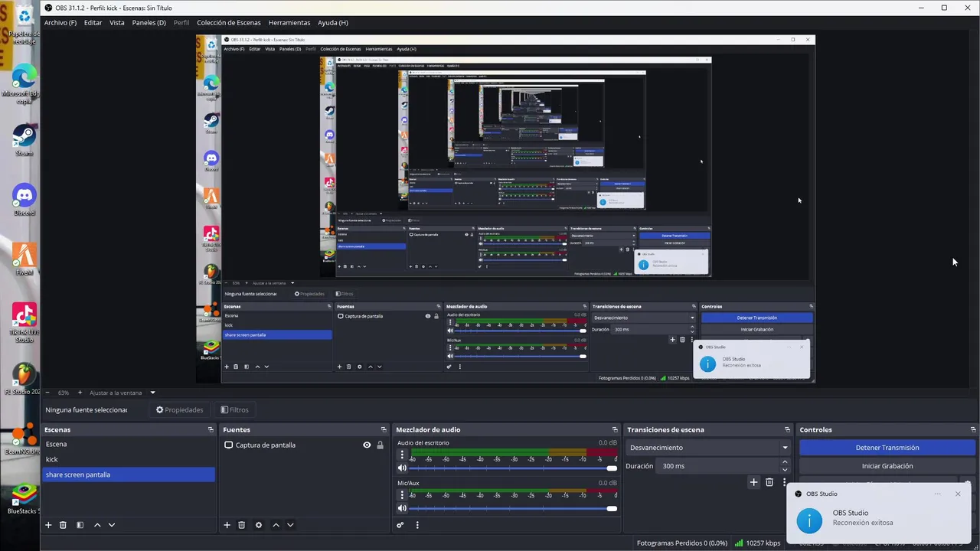Open the Herramientas menu
The height and width of the screenshot is (551, 980).
tap(289, 23)
